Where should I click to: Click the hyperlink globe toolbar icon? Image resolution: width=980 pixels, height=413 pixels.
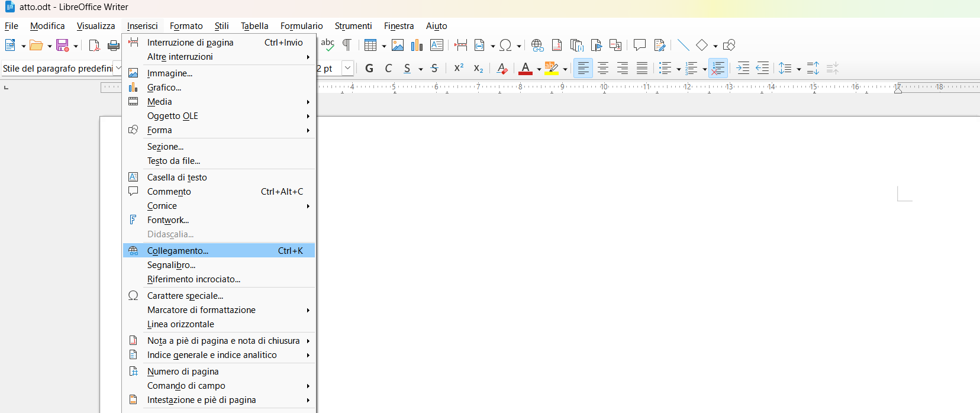point(537,45)
